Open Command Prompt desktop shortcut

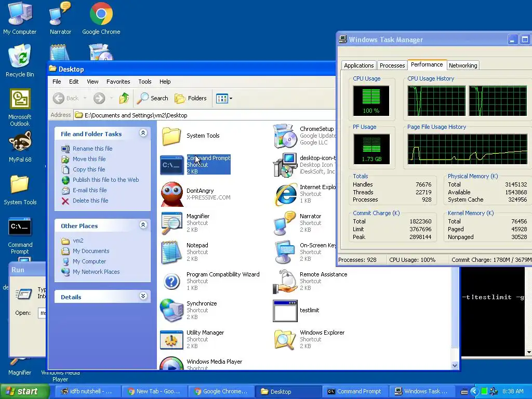pos(20,236)
